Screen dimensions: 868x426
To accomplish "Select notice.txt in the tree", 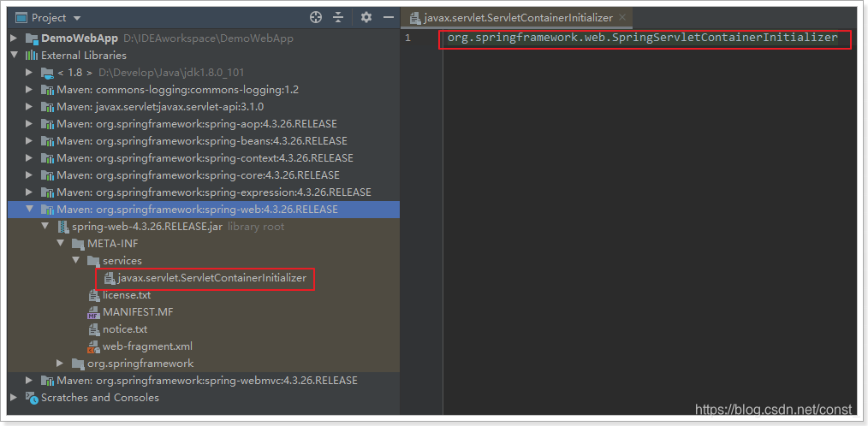I will point(125,329).
